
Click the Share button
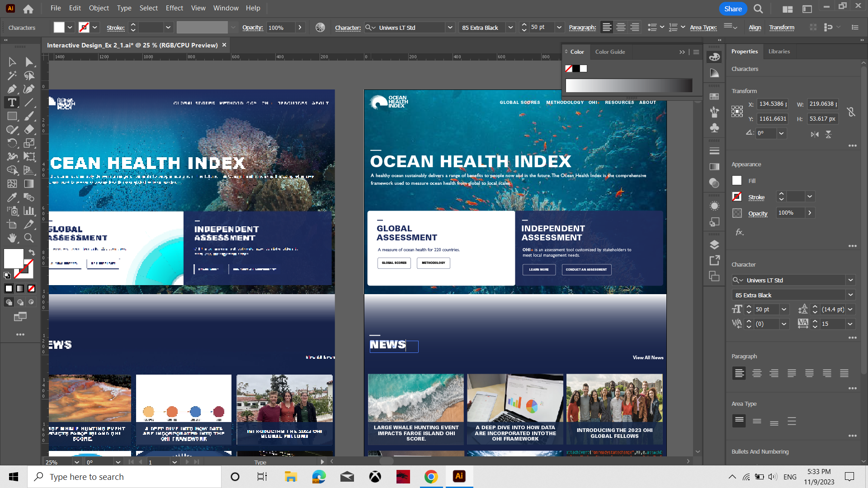pyautogui.click(x=733, y=9)
